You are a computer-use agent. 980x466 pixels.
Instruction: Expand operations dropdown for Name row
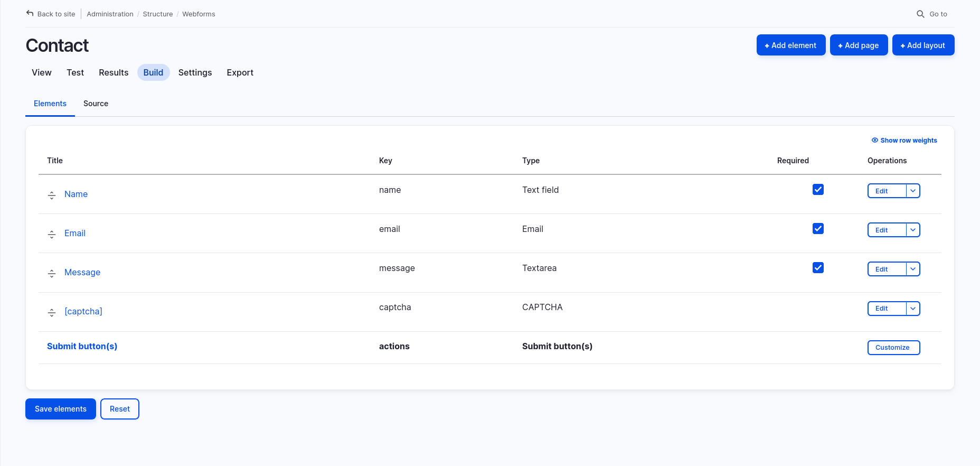[x=913, y=191]
